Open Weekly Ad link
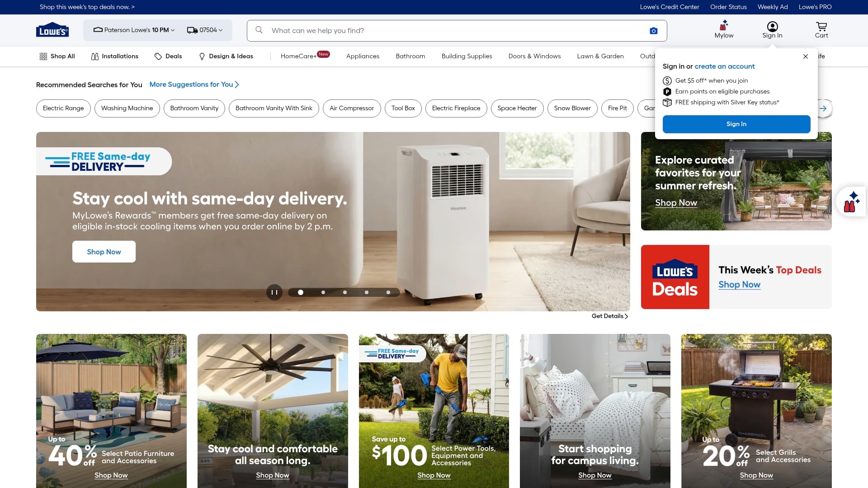This screenshot has width=868, height=488. 772,7
